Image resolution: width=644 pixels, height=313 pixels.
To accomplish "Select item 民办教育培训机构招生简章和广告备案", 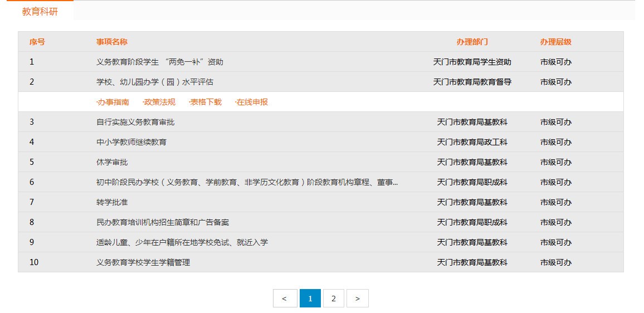I will point(163,223).
